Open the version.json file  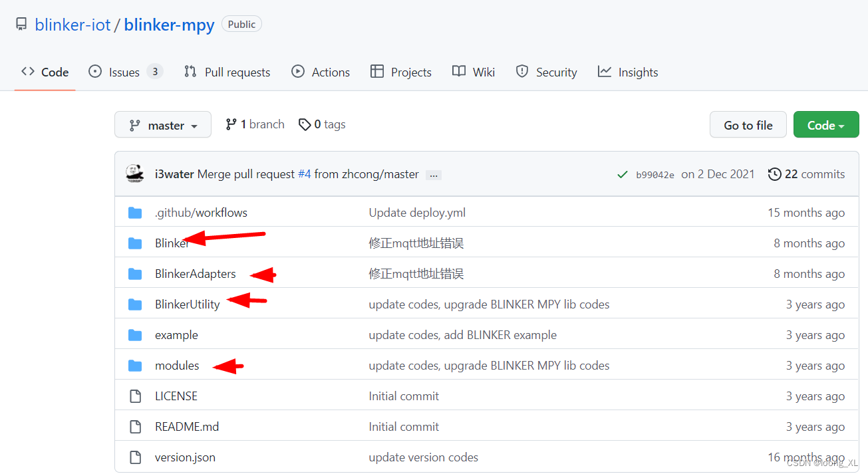(x=185, y=457)
